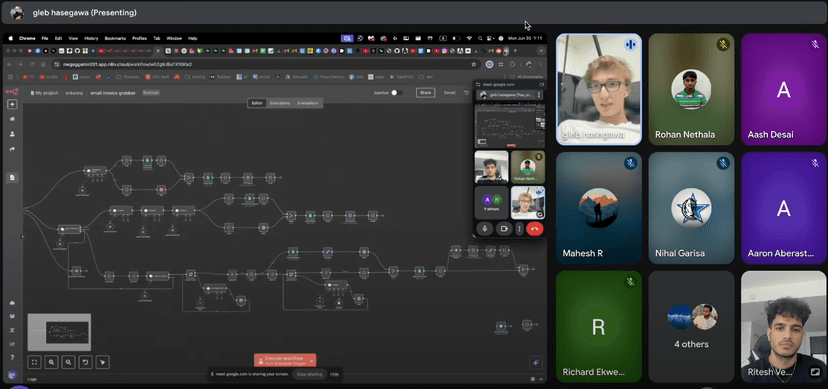
Task: Toggle microphone in Meet mini window
Action: click(x=485, y=229)
